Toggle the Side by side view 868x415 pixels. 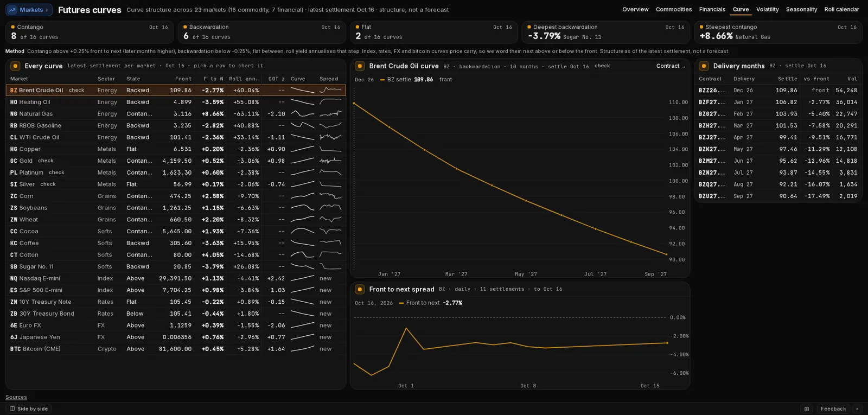pos(29,409)
